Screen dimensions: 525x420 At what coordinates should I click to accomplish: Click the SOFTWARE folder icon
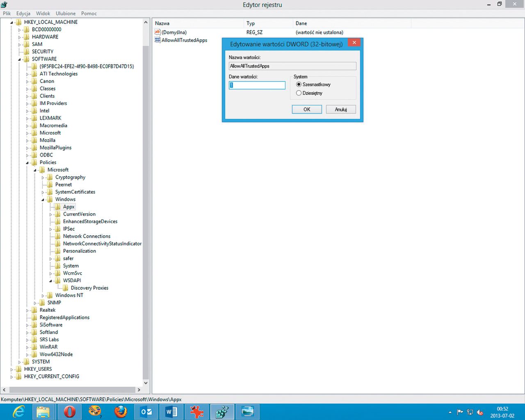(x=27, y=59)
